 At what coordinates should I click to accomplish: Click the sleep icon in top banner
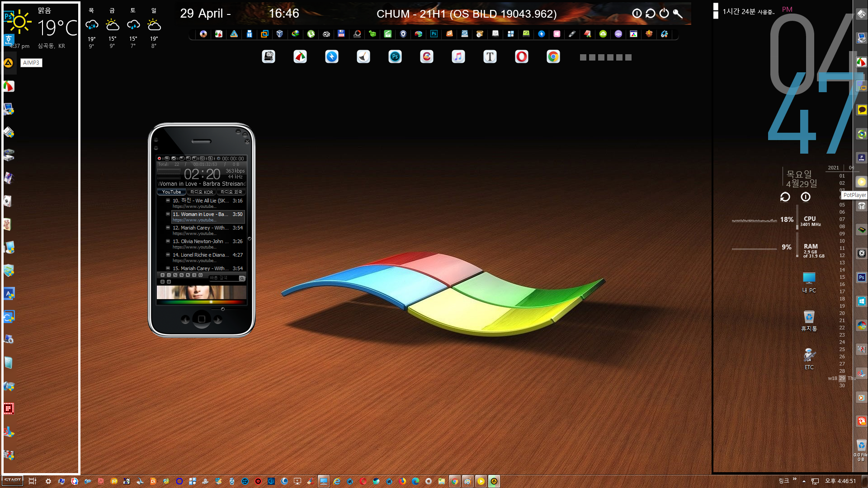[637, 14]
